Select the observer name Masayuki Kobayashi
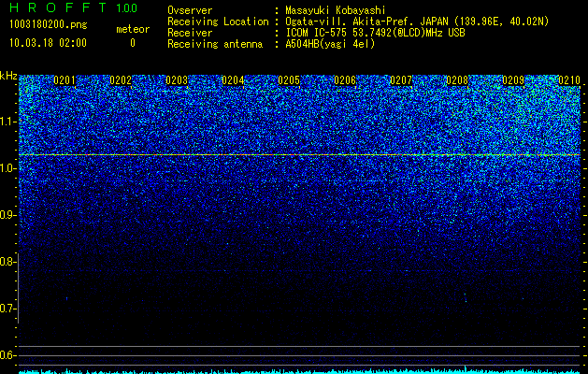Screen dimensions: 588x374 click(336, 10)
